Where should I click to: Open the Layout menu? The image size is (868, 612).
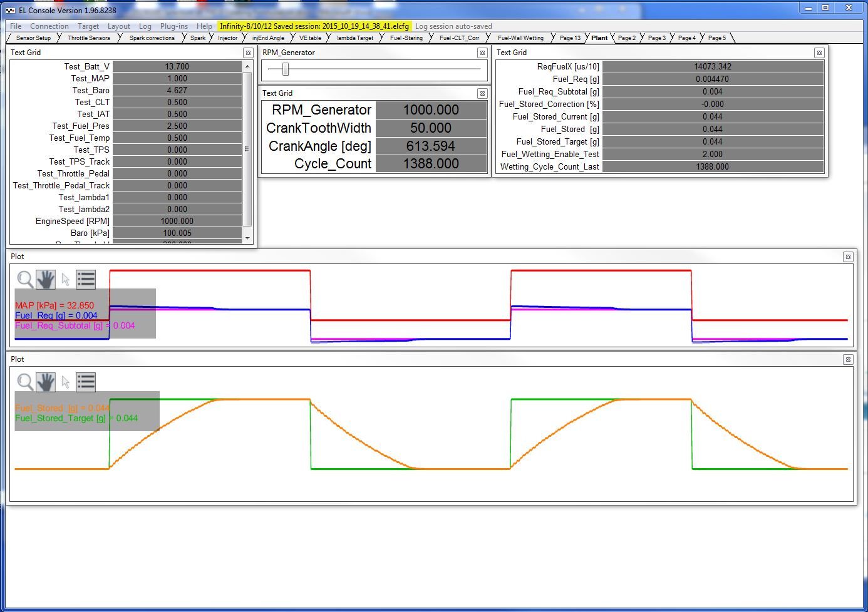[x=118, y=26]
